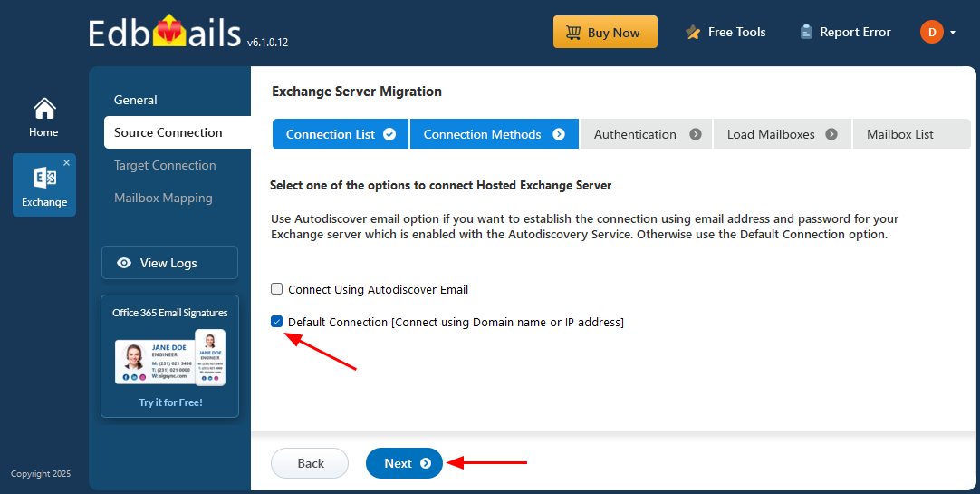Screen dimensions: 980x494
Task: Switch to the Load Mailboxes step tab
Action: pyautogui.click(x=782, y=134)
